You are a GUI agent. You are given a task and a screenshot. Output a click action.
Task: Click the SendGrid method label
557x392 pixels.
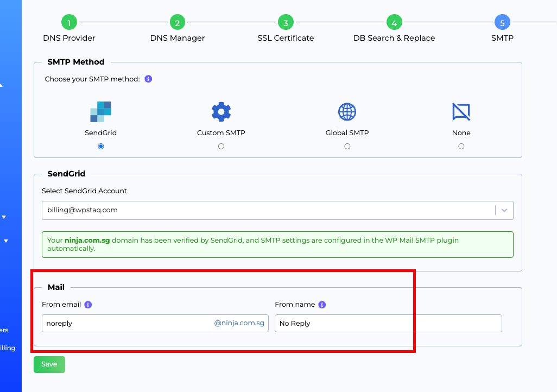[x=100, y=132]
